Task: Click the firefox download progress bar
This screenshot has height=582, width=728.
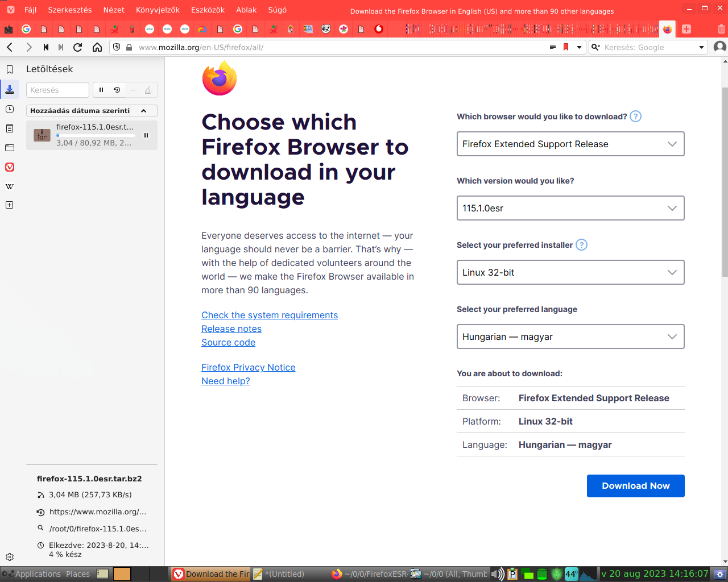Action: tap(96, 135)
